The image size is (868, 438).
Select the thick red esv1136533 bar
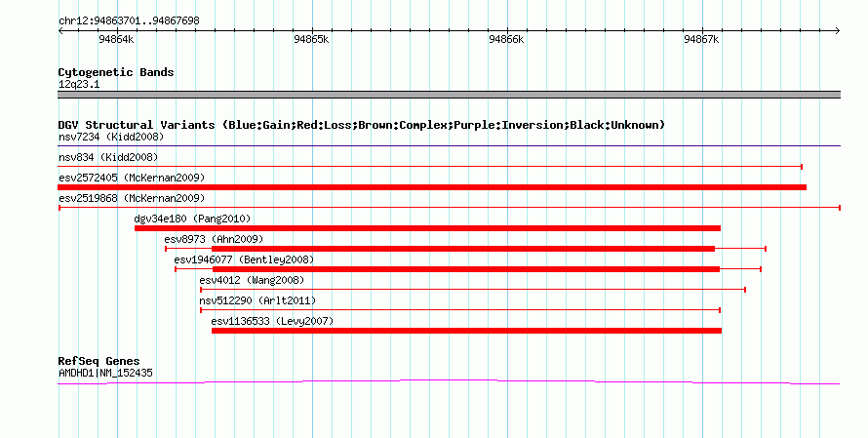(x=466, y=331)
